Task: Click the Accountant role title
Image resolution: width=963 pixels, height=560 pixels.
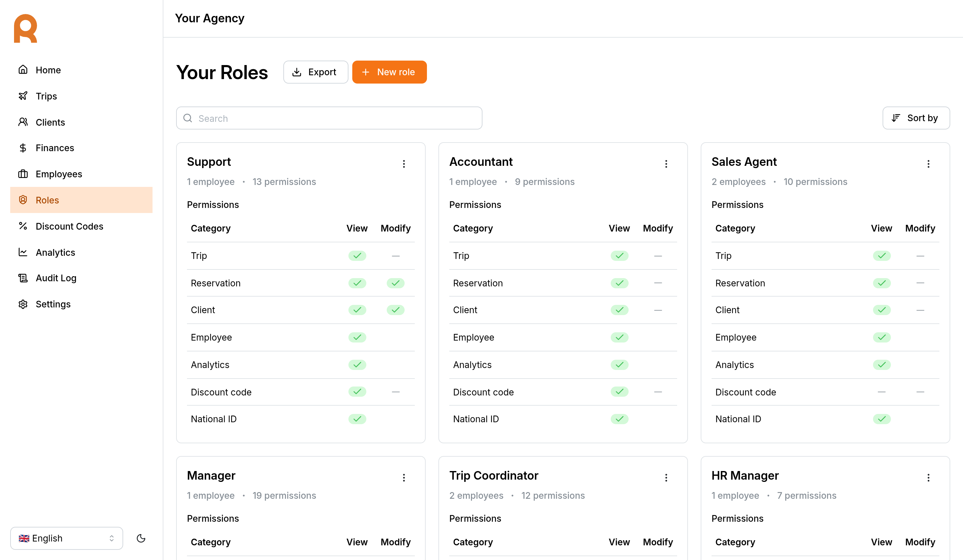Action: tap(481, 162)
